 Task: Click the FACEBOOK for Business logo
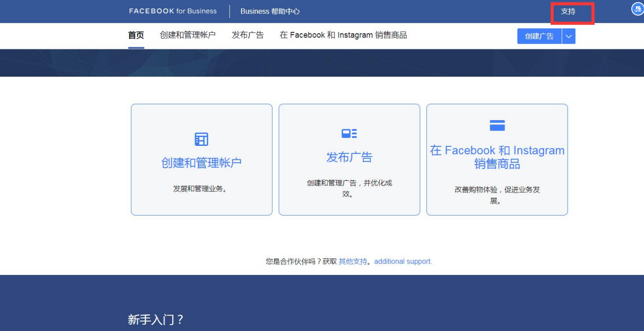click(x=173, y=11)
